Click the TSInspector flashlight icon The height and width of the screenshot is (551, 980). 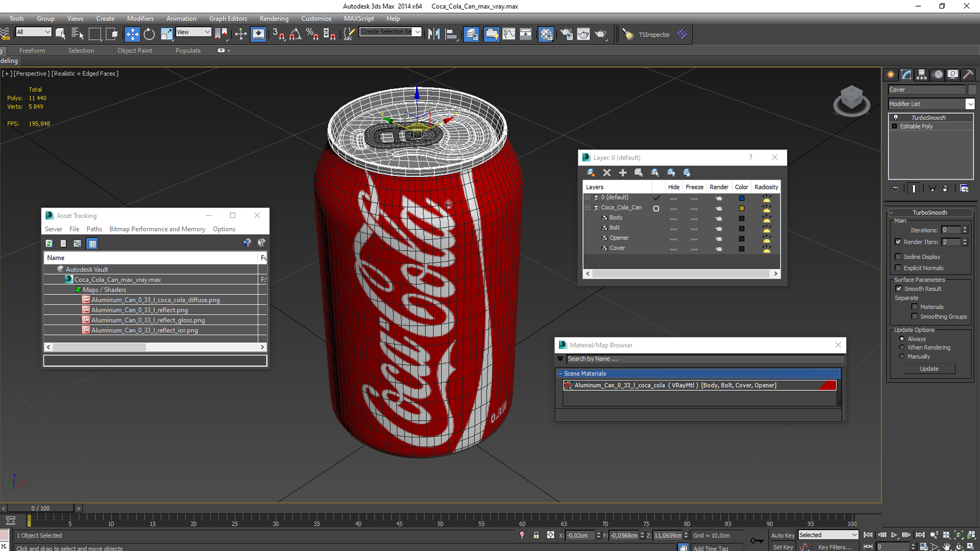(628, 34)
